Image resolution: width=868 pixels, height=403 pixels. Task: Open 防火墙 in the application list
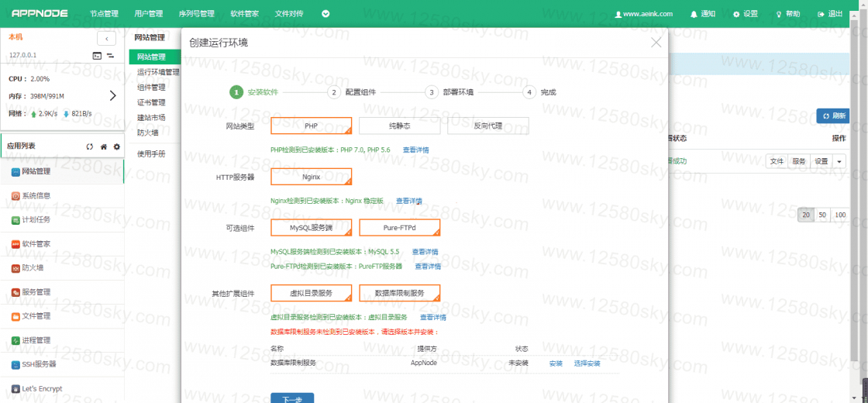[x=62, y=268]
